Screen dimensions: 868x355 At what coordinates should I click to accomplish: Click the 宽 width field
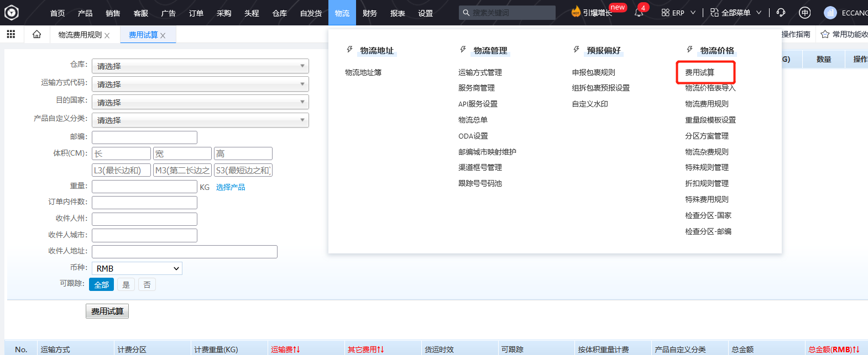point(182,153)
